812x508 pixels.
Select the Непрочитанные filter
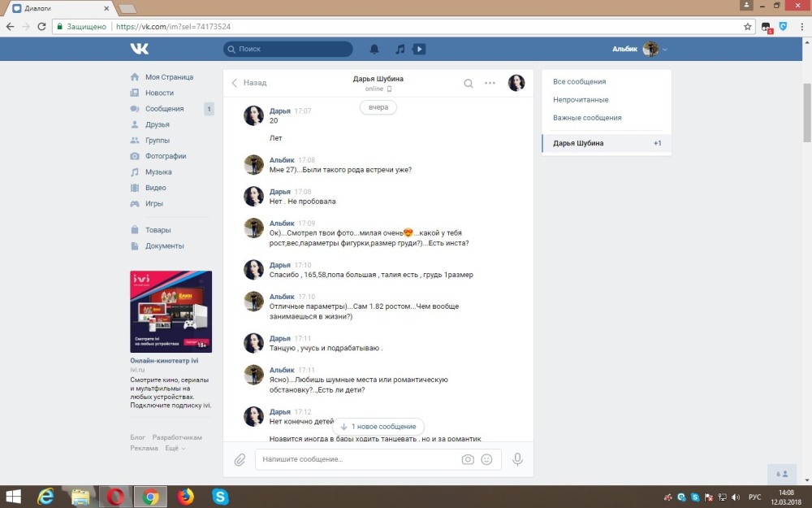(581, 100)
